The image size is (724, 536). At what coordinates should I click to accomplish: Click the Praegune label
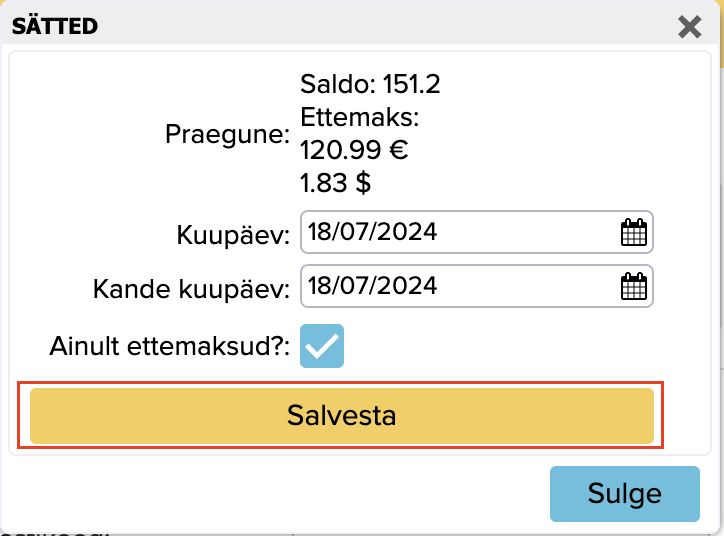coord(228,134)
